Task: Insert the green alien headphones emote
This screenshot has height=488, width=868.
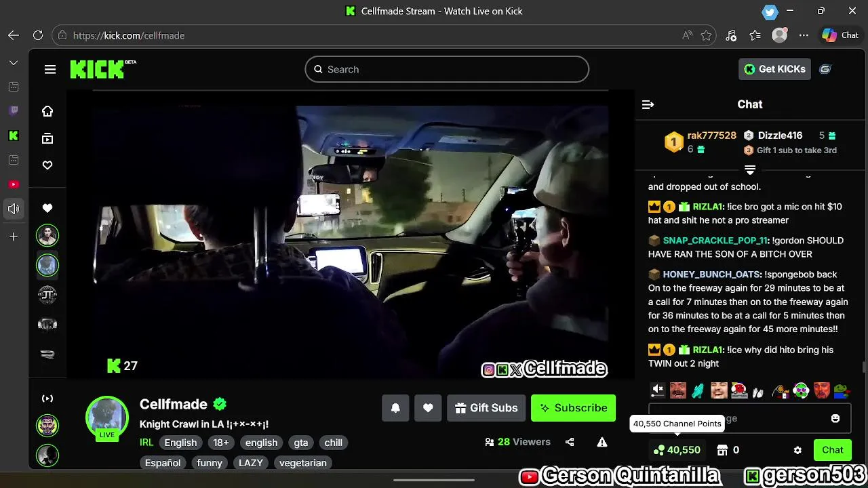Action: point(801,390)
